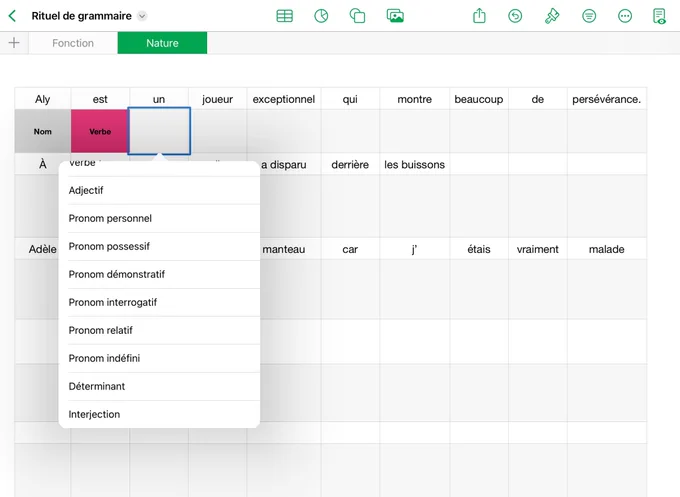The width and height of the screenshot is (680, 497).
Task: Choose Adjectif from the pop-up list
Action: [x=159, y=190]
